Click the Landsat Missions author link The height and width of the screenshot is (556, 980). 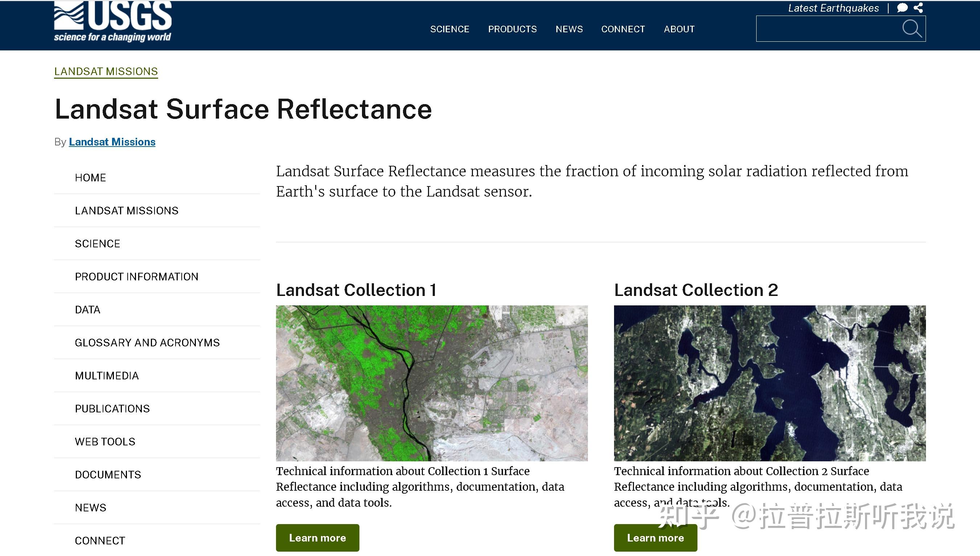(112, 142)
